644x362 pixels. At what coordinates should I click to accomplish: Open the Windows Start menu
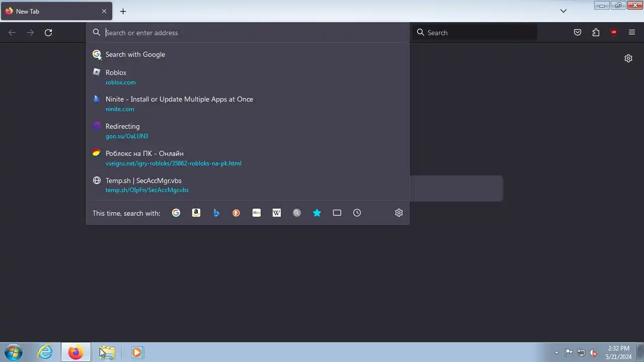(x=14, y=352)
